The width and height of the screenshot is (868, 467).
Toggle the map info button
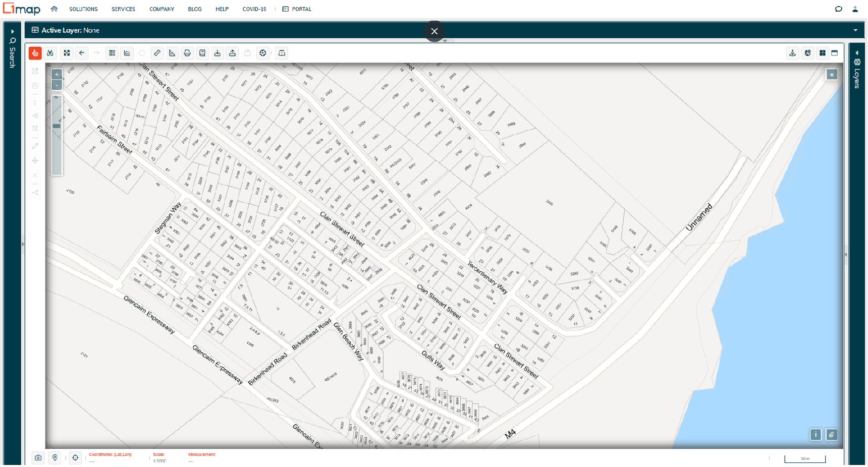point(816,435)
